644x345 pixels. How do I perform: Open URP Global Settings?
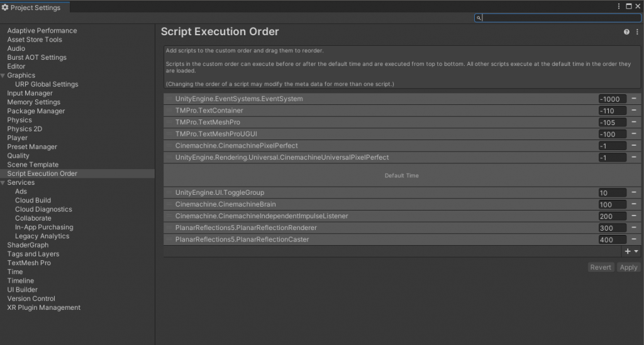pyautogui.click(x=47, y=84)
